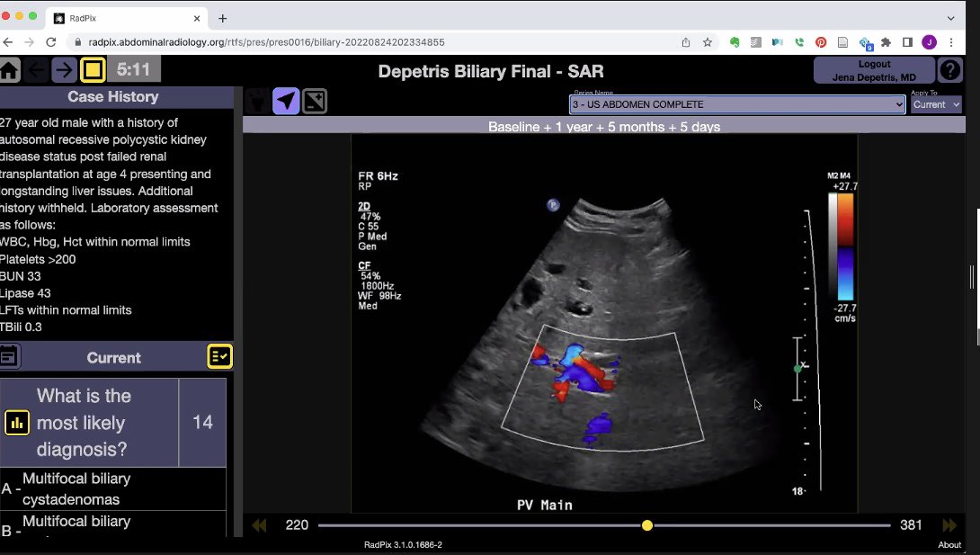
Task: Open the blue badge extension showing 9
Action: 866,42
